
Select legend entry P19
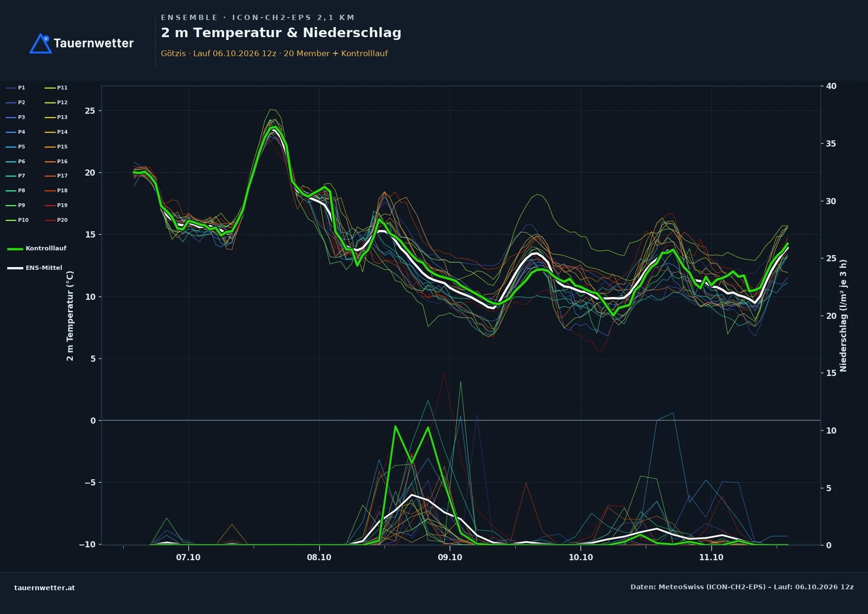[x=56, y=206]
